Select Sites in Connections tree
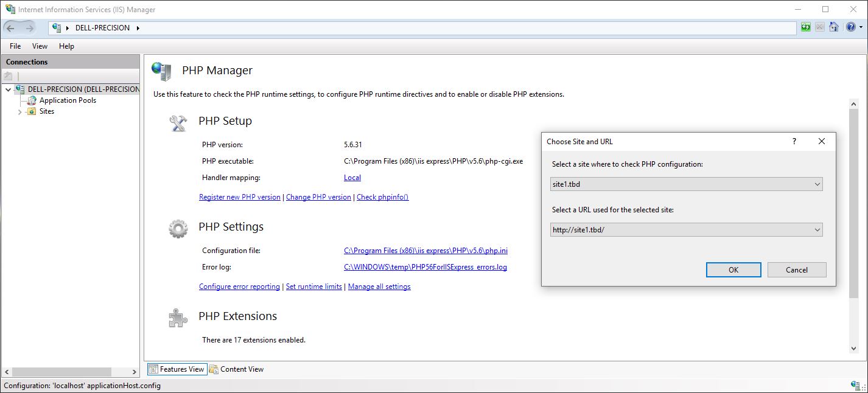This screenshot has width=868, height=393. (47, 111)
